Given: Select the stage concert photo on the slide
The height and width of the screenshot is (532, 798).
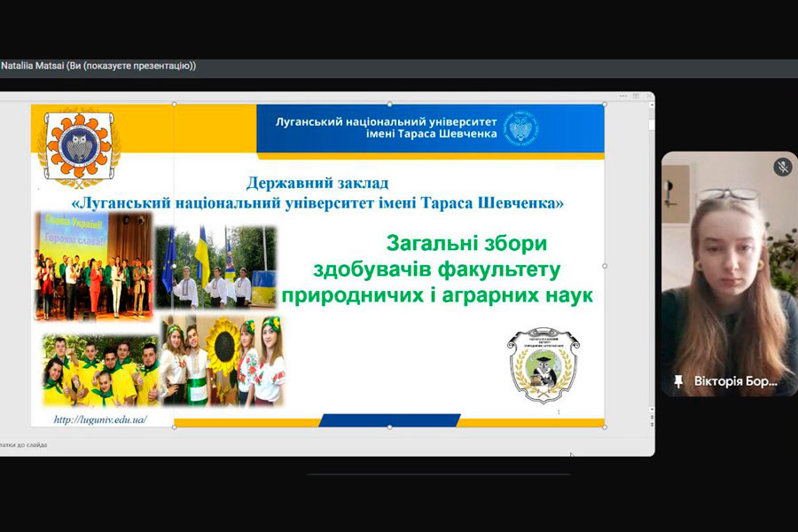Looking at the screenshot, I should [x=93, y=264].
